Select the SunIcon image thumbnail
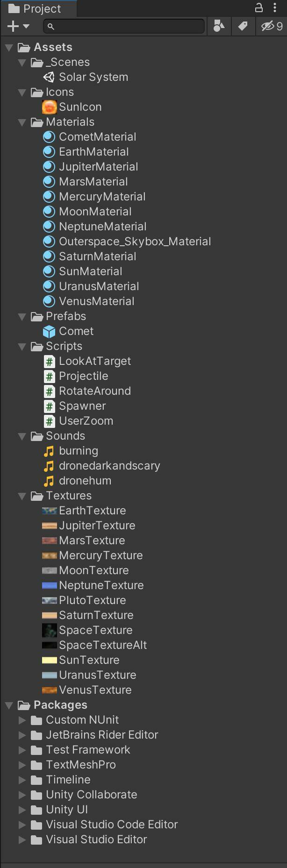The height and width of the screenshot is (868, 287). pyautogui.click(x=49, y=107)
